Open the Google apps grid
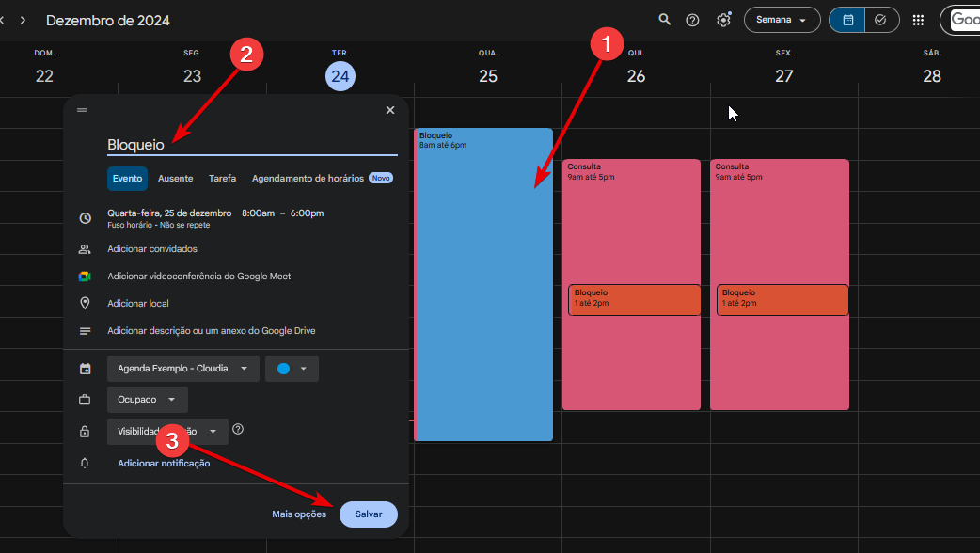The width and height of the screenshot is (980, 553). tap(918, 20)
